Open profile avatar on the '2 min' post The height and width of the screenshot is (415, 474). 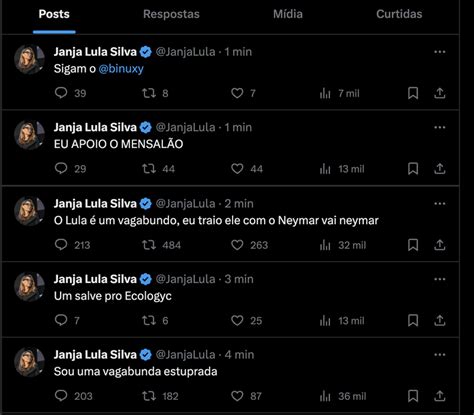(29, 211)
